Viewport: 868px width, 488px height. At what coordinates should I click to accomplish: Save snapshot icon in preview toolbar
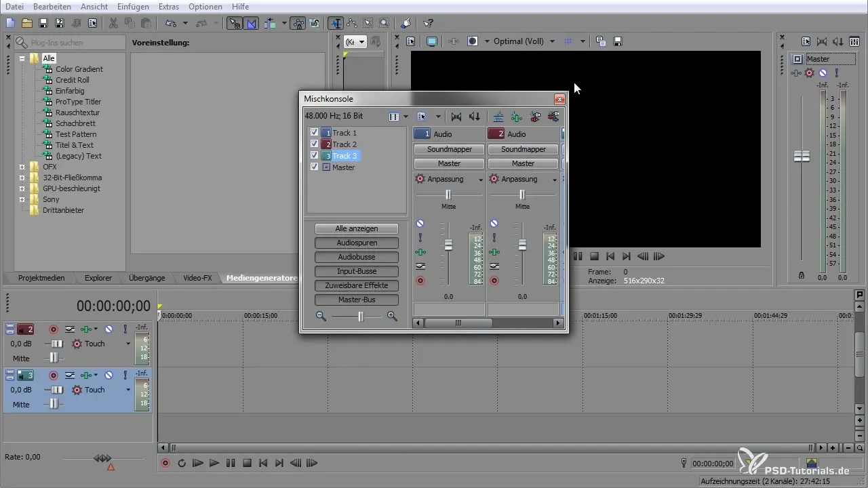[x=618, y=41]
